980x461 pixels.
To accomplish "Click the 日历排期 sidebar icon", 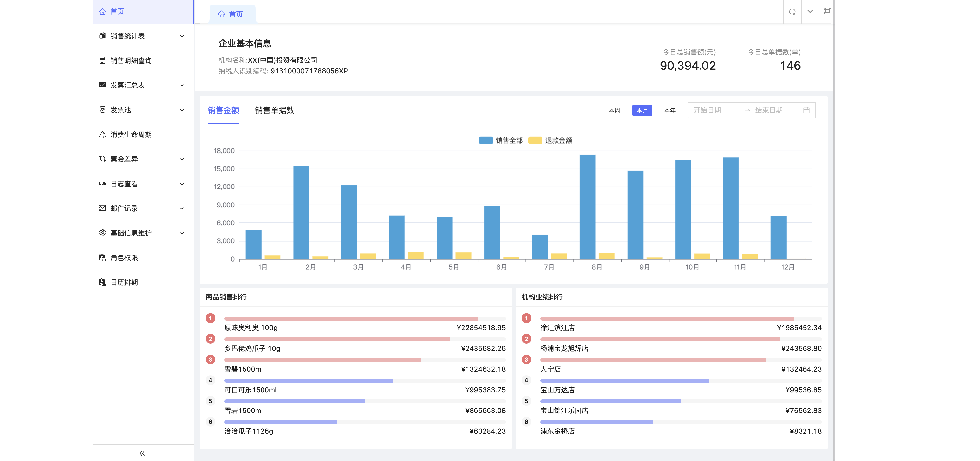I will (x=102, y=282).
